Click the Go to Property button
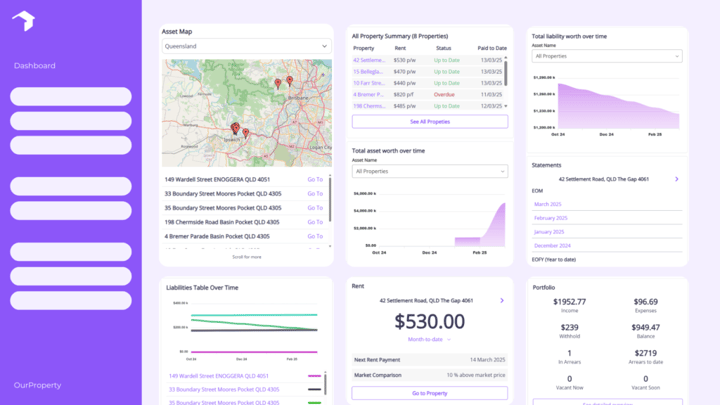Screen dimensions: 720x405 click(430, 393)
